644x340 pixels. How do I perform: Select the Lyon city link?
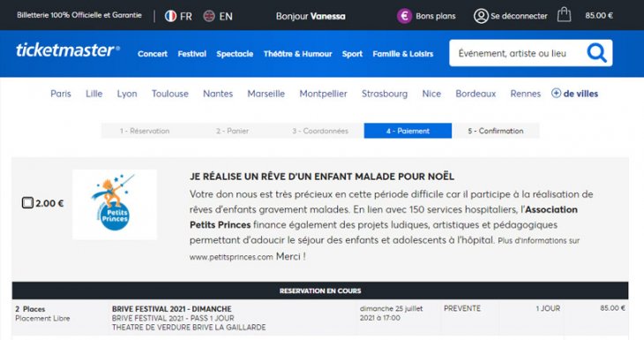[x=127, y=94]
